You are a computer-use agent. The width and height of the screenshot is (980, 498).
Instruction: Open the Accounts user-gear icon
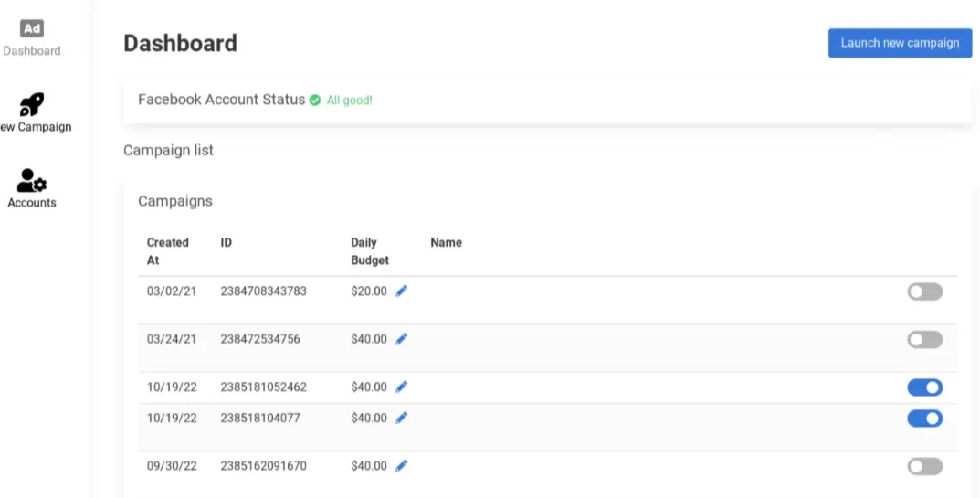point(32,181)
